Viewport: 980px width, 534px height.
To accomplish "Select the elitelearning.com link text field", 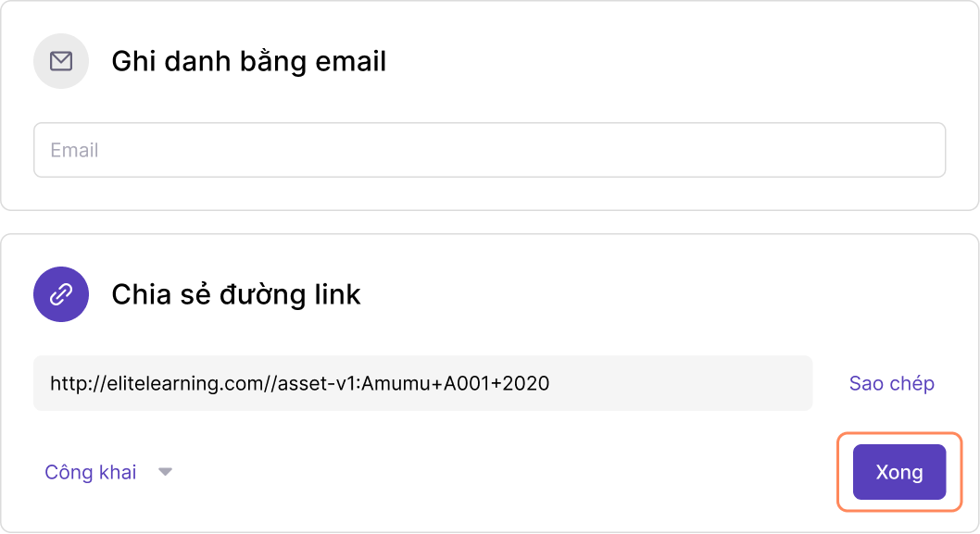I will pos(422,382).
